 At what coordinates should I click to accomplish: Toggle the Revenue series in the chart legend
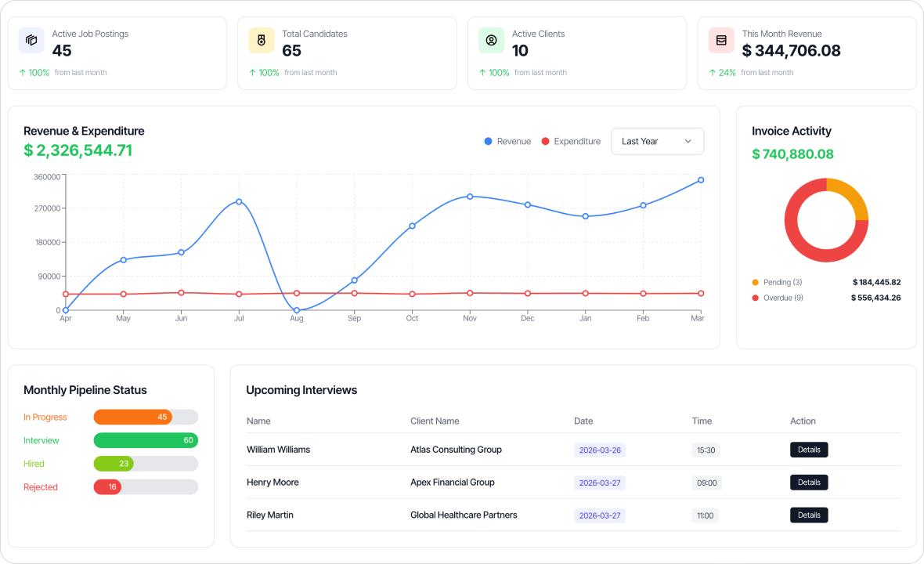click(x=507, y=141)
